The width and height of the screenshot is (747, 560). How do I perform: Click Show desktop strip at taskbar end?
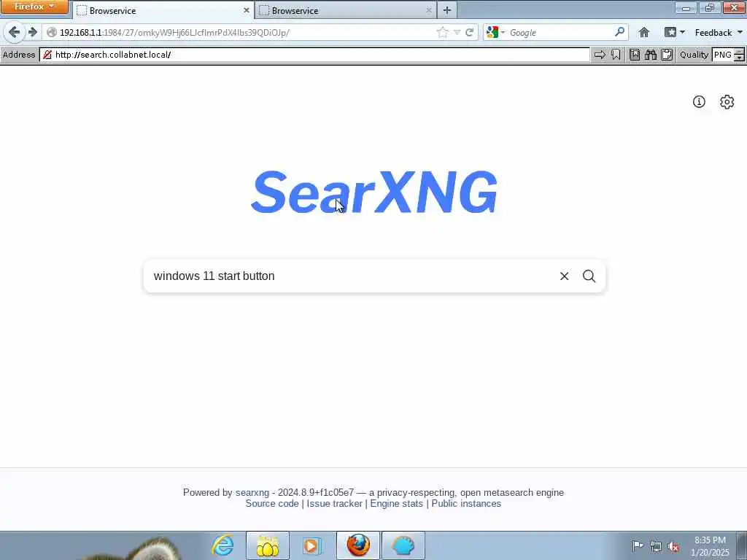pos(742,545)
